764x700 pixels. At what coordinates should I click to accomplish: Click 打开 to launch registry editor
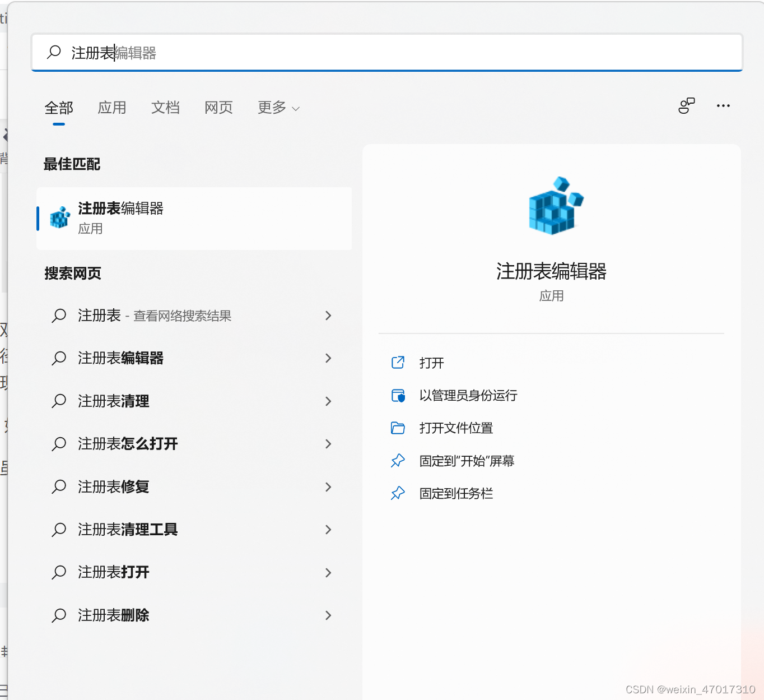[432, 363]
